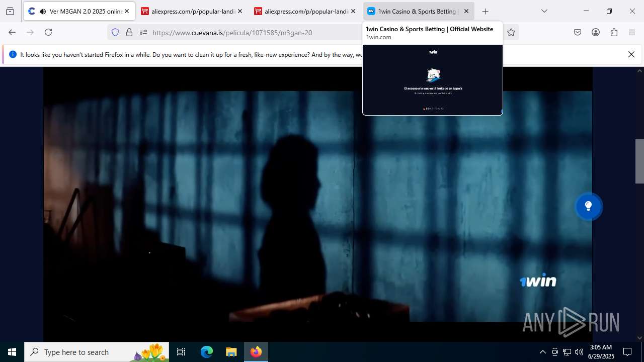Click the blue lightbulb floating button
The image size is (644, 362).
[588, 206]
